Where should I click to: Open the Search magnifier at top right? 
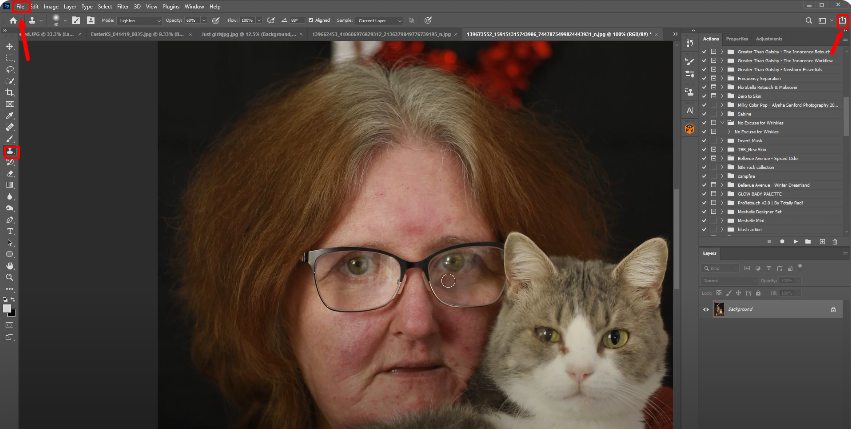coord(809,21)
